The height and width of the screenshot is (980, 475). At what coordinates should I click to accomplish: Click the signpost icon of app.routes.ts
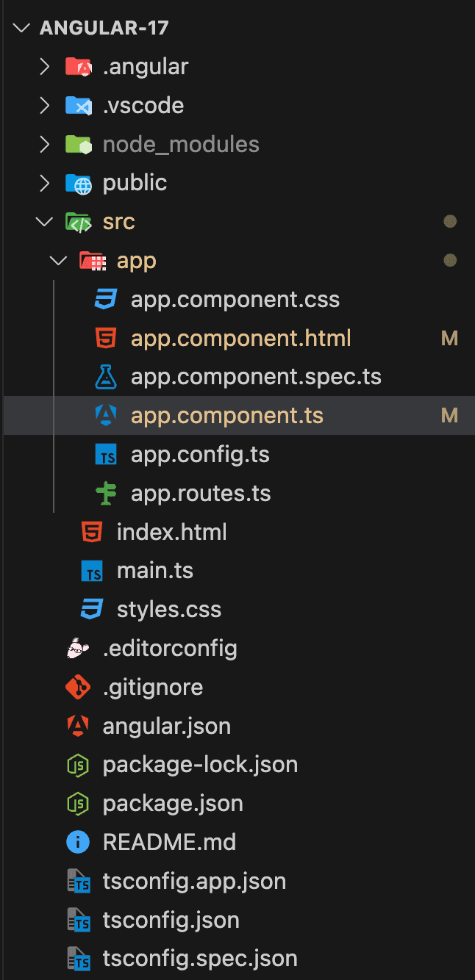[106, 494]
